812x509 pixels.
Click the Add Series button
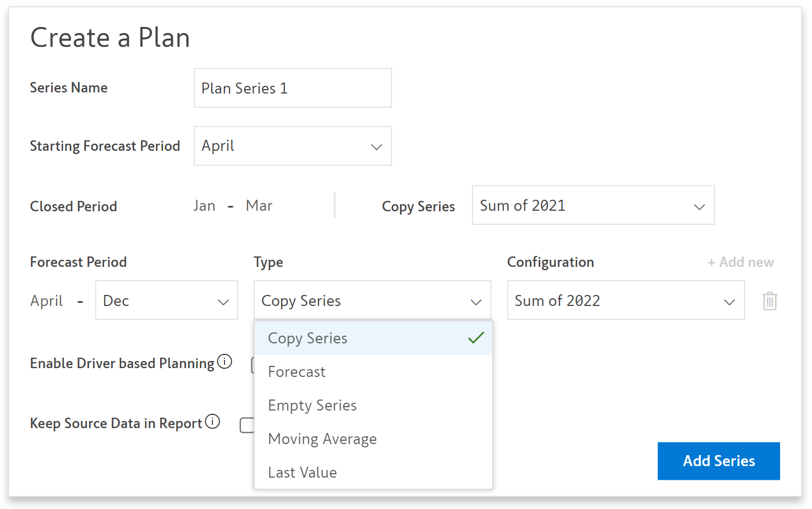pyautogui.click(x=718, y=461)
